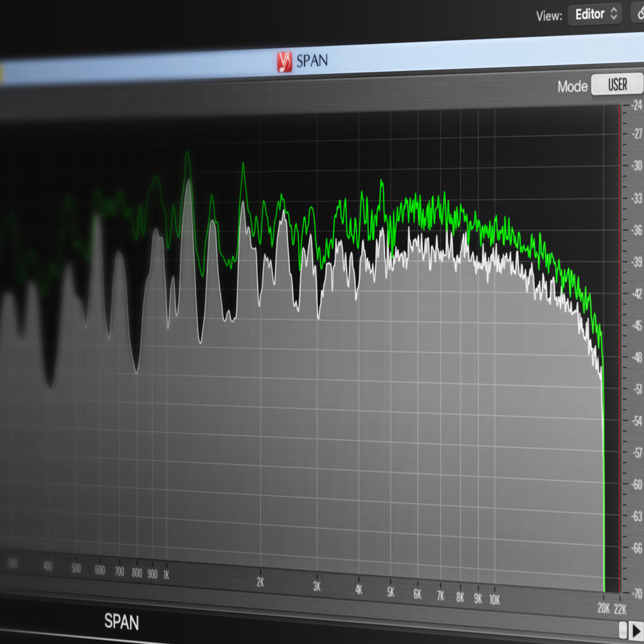The width and height of the screenshot is (644, 644).
Task: Click the -48 dB scale label
Action: pyautogui.click(x=637, y=358)
